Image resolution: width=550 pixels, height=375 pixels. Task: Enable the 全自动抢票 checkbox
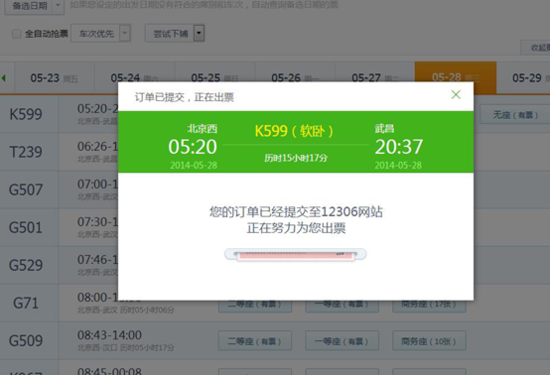point(16,34)
